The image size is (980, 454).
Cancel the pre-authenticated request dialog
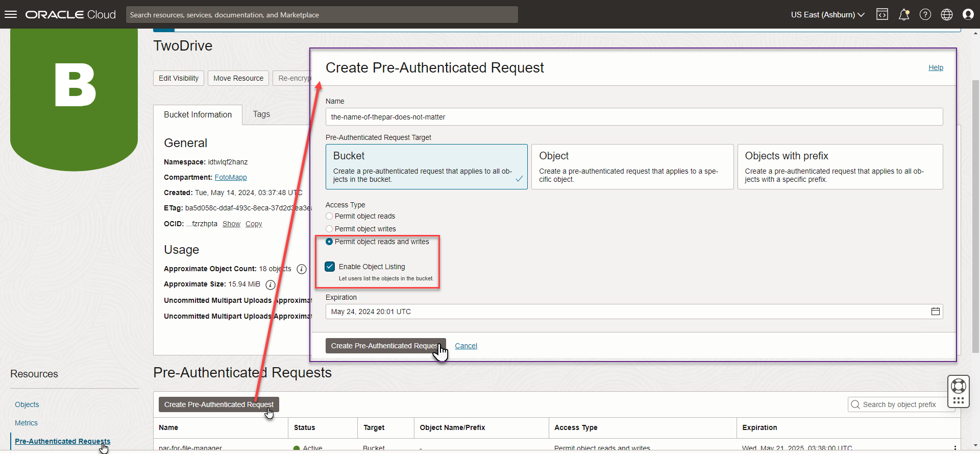(x=466, y=346)
